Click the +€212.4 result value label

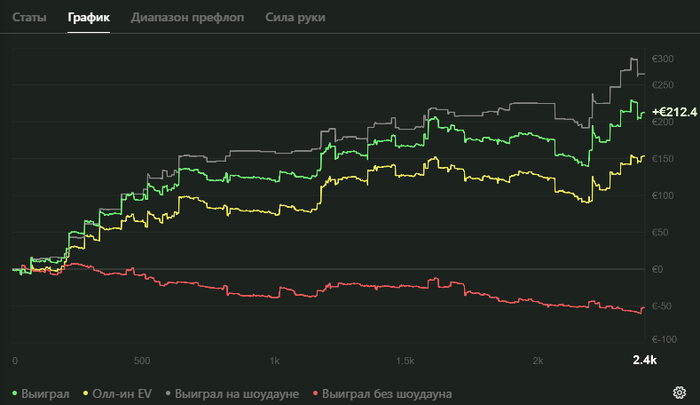(x=673, y=112)
